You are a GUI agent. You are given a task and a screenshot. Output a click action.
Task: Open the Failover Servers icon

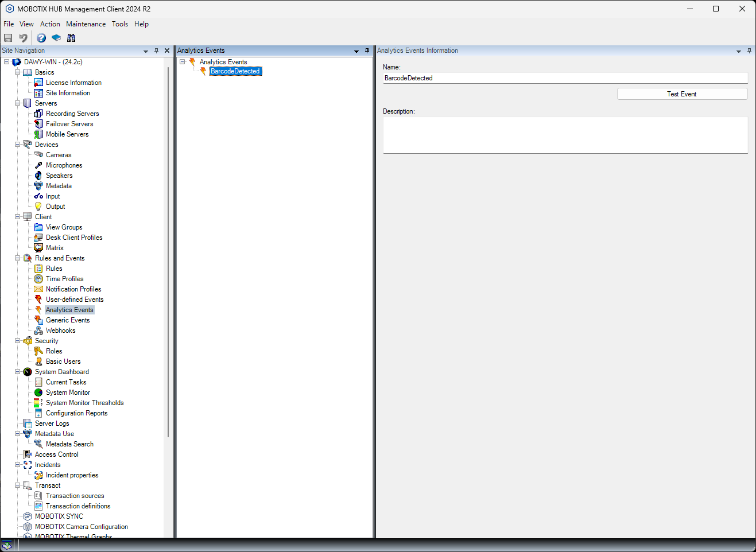pos(38,124)
